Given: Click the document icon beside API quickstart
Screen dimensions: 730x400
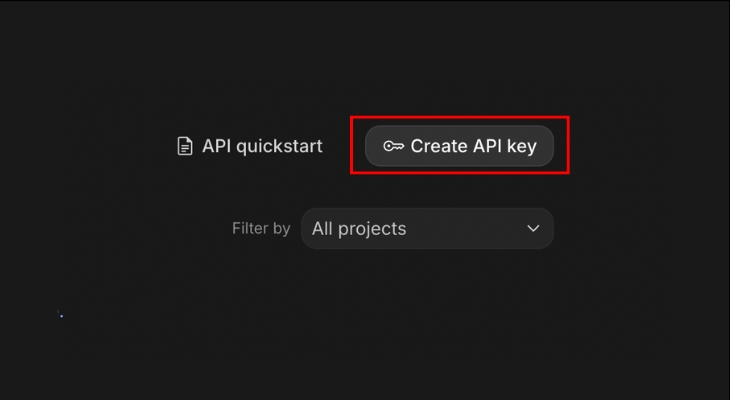Looking at the screenshot, I should (184, 146).
